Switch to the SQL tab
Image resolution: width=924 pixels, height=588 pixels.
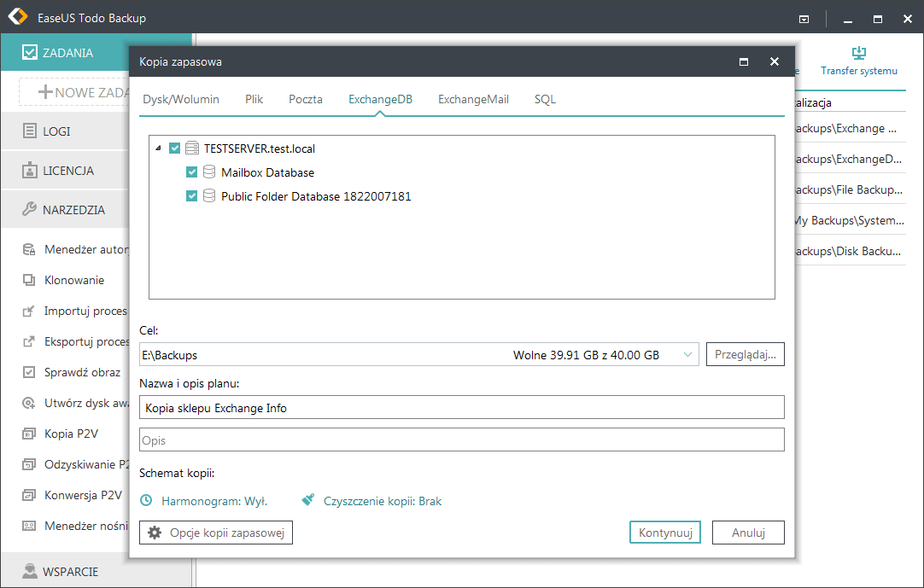pos(545,99)
